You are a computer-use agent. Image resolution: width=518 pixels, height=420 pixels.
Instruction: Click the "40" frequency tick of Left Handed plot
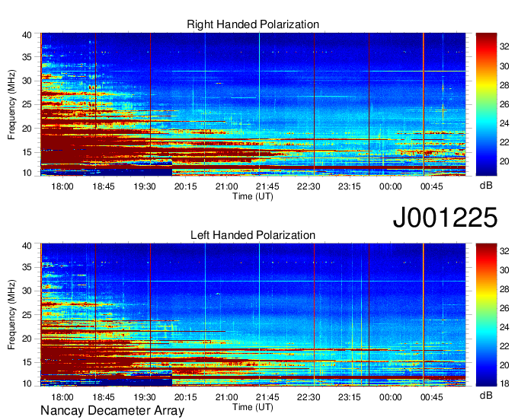coord(27,246)
